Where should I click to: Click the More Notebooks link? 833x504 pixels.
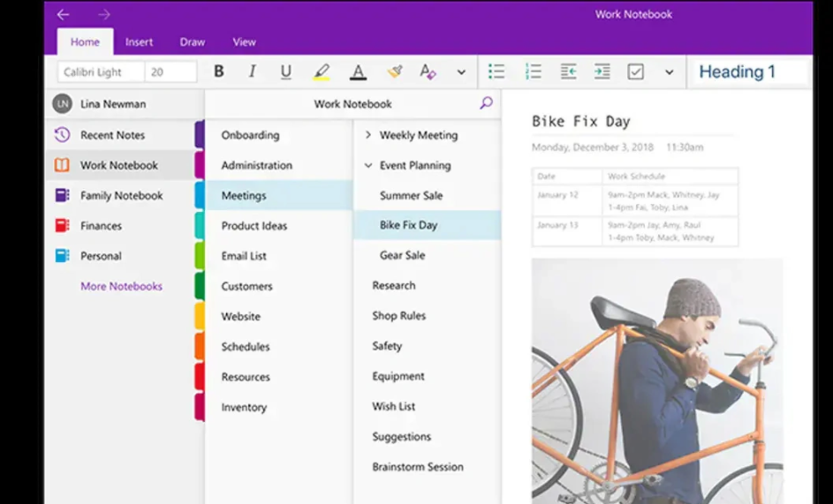click(x=121, y=286)
